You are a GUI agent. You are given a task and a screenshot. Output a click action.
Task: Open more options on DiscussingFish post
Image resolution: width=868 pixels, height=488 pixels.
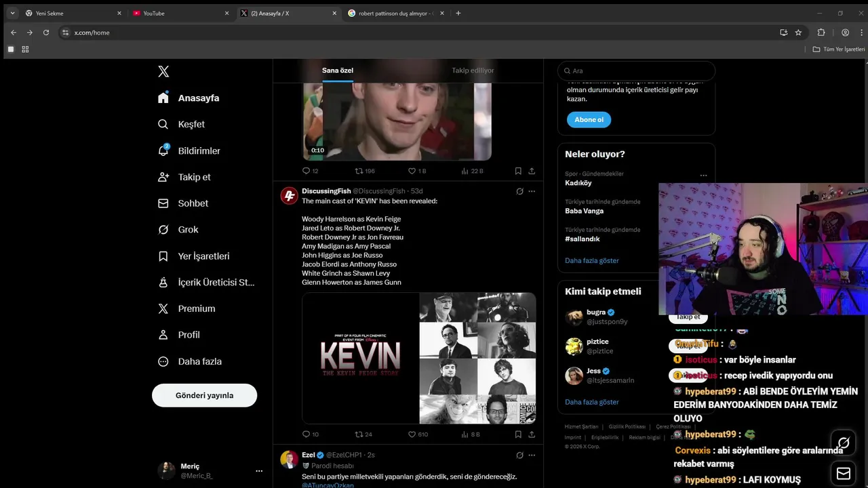click(x=532, y=191)
